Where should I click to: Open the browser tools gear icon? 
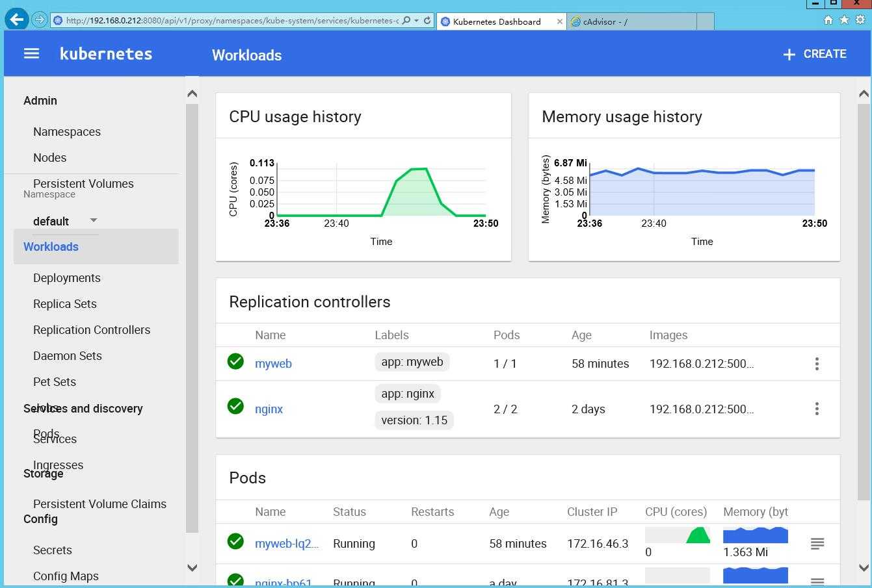(x=860, y=20)
